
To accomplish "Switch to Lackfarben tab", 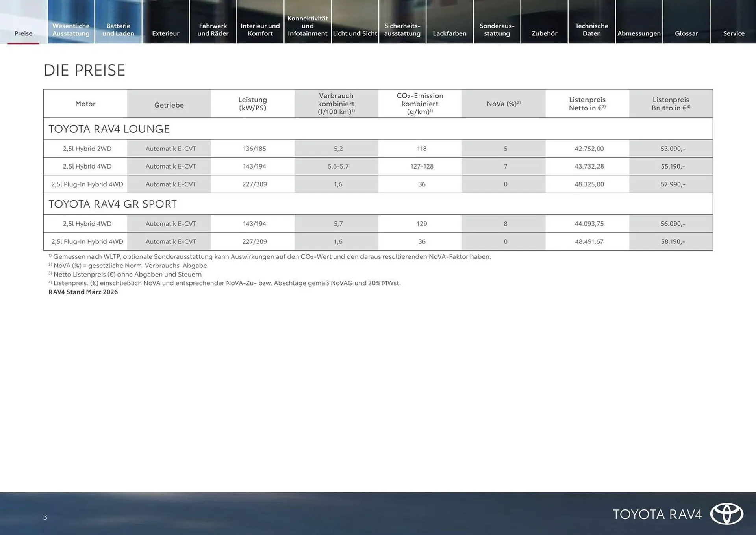I will (449, 33).
